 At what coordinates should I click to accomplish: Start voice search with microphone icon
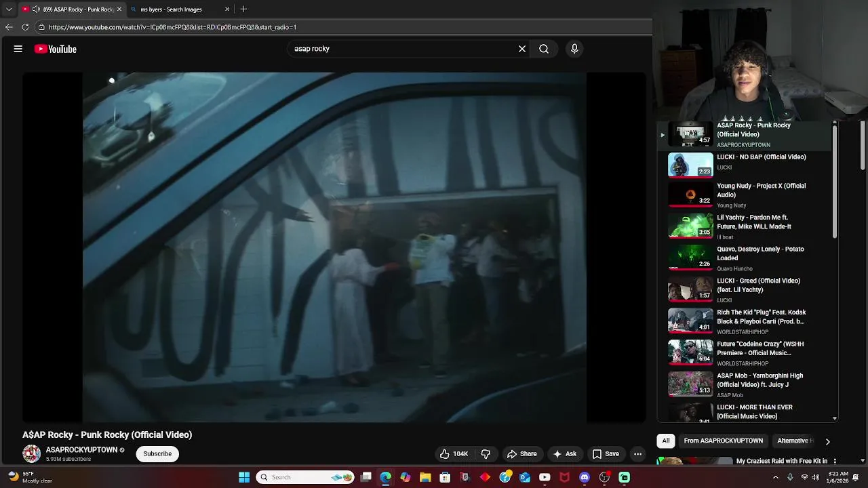pos(574,49)
